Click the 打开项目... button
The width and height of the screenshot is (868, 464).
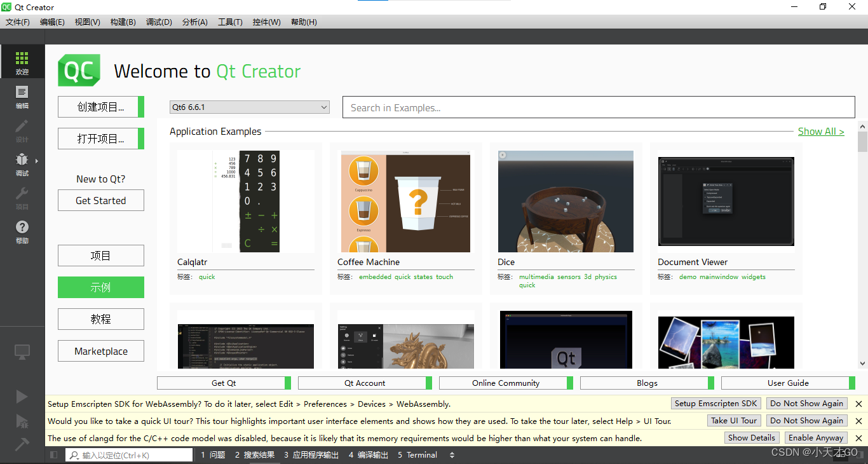click(101, 139)
